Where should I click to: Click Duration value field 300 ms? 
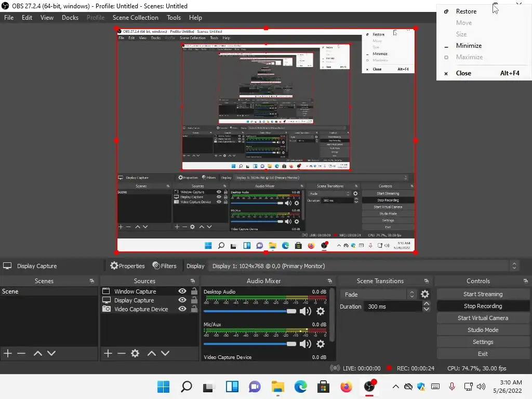(x=393, y=307)
